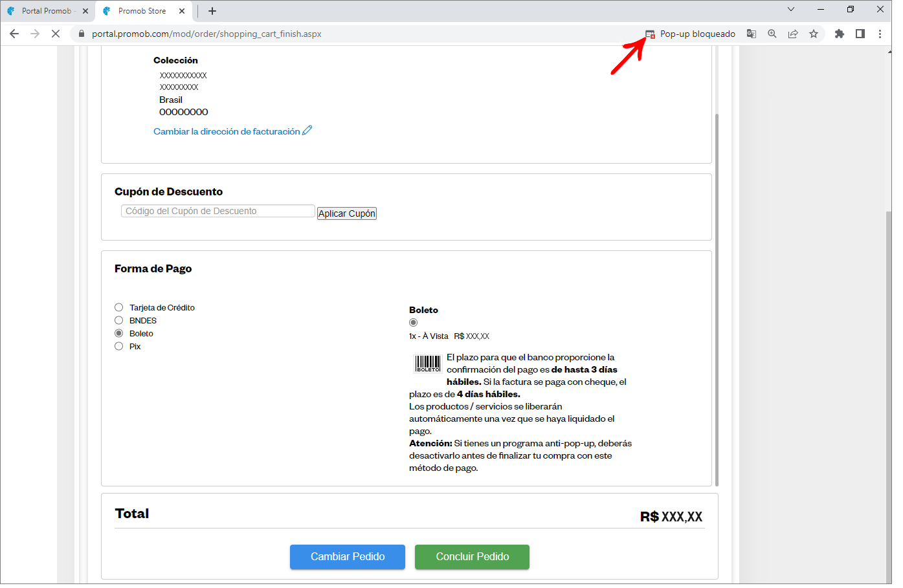Click the Aplicar Cupón button
The width and height of the screenshot is (903, 588).
click(347, 213)
